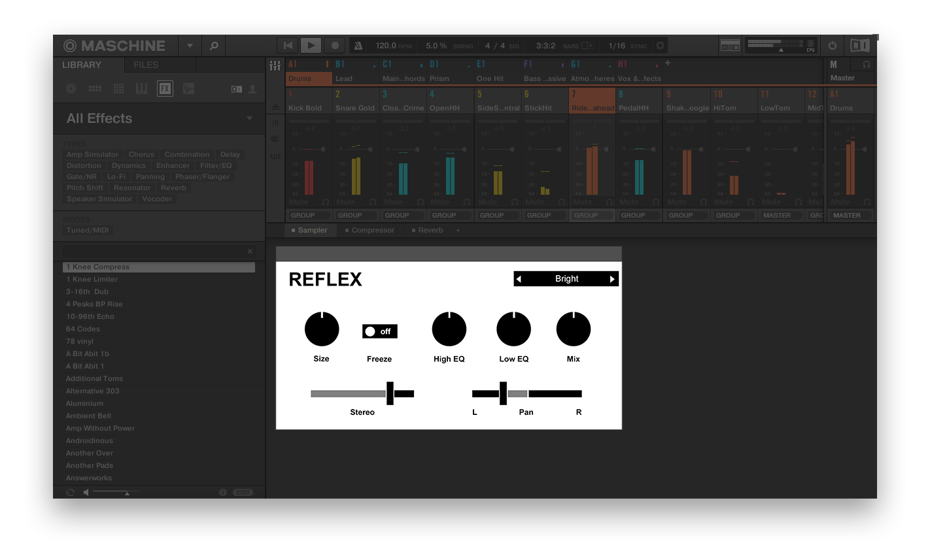
Task: Arm recording with the Record button
Action: [335, 46]
